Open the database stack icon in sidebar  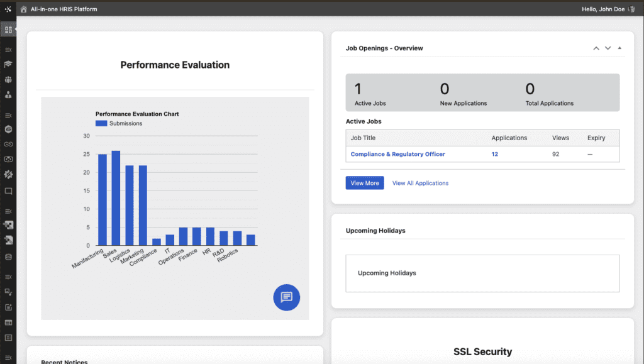(x=8, y=256)
